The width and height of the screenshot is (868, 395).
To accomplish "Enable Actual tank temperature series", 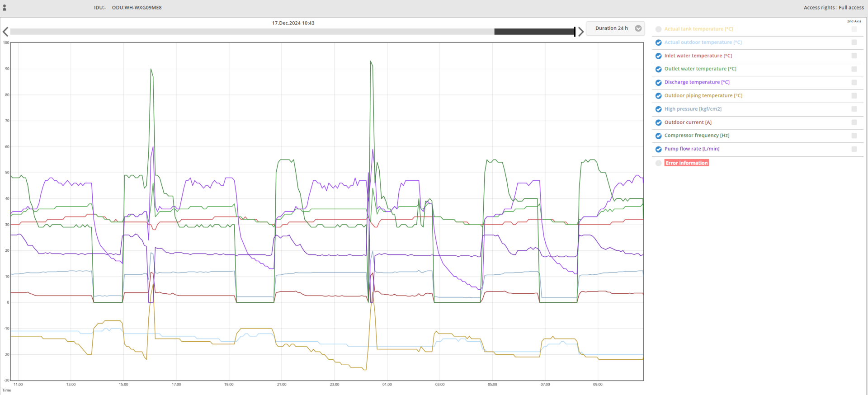I will pyautogui.click(x=658, y=29).
